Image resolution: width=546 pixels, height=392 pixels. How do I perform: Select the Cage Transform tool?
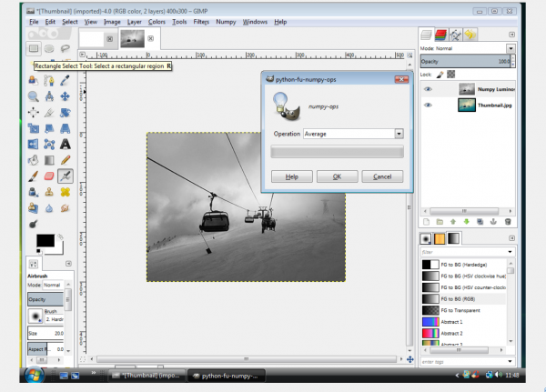coord(49,144)
